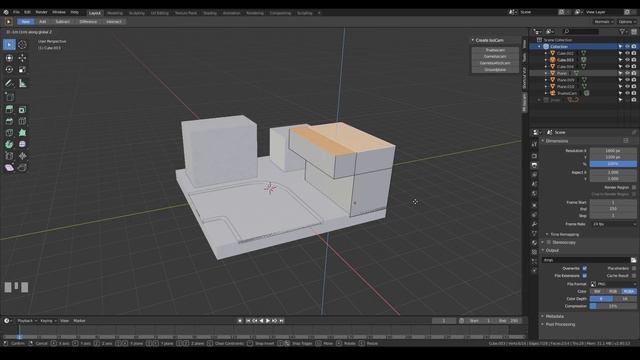
Task: Select the Spin tool
Action: coord(9,144)
